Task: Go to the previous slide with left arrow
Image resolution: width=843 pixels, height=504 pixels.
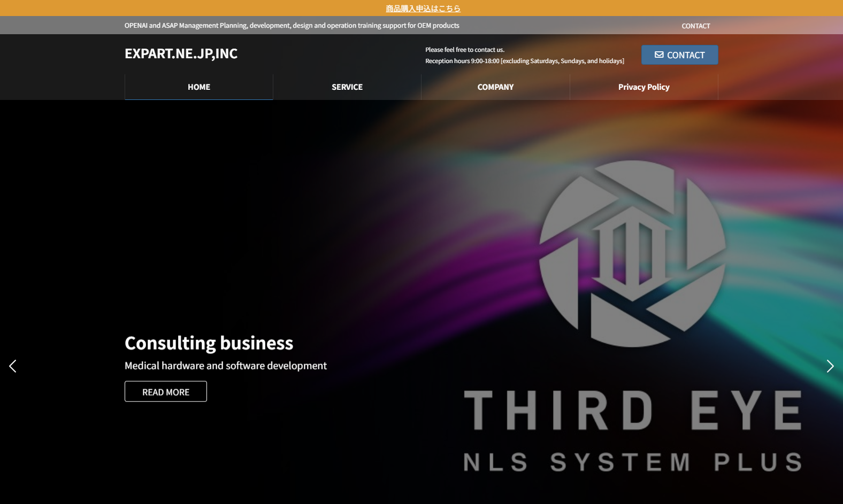Action: click(13, 366)
